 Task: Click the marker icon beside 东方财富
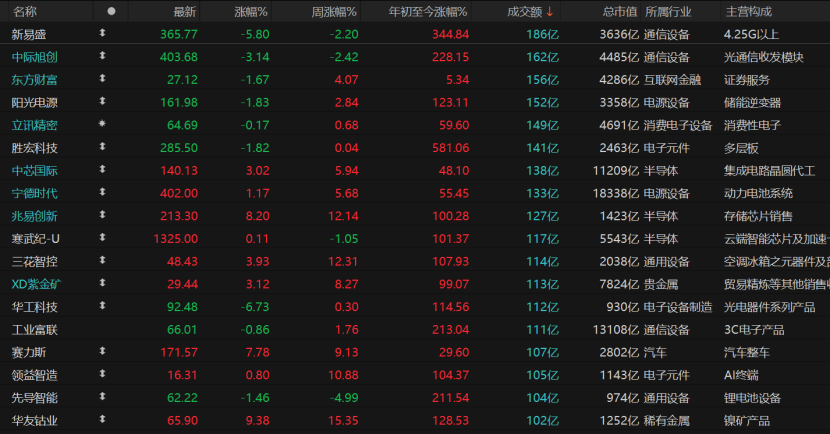coord(102,79)
